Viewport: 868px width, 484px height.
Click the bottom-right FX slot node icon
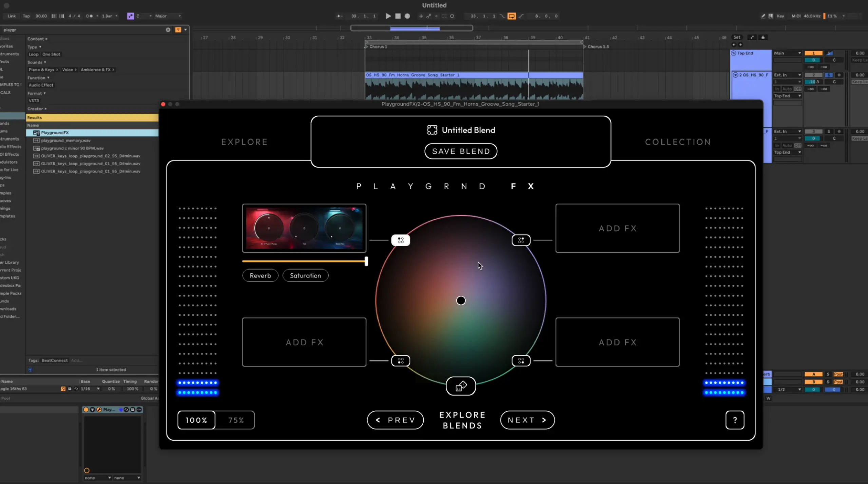(x=521, y=361)
